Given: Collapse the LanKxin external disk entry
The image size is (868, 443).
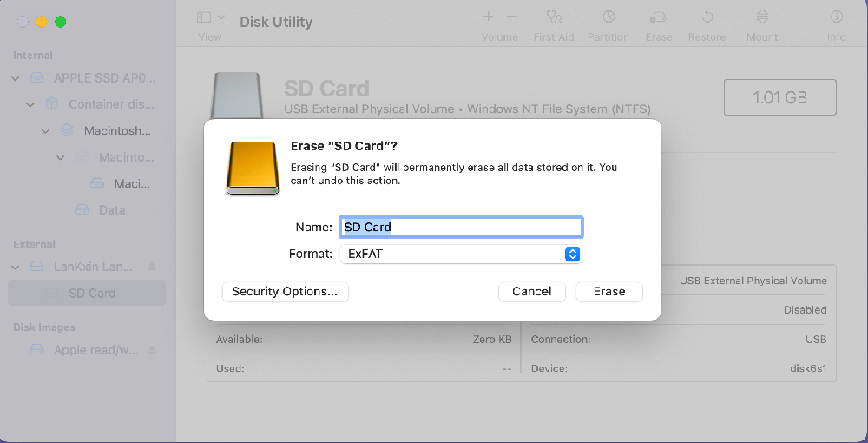Looking at the screenshot, I should point(16,267).
